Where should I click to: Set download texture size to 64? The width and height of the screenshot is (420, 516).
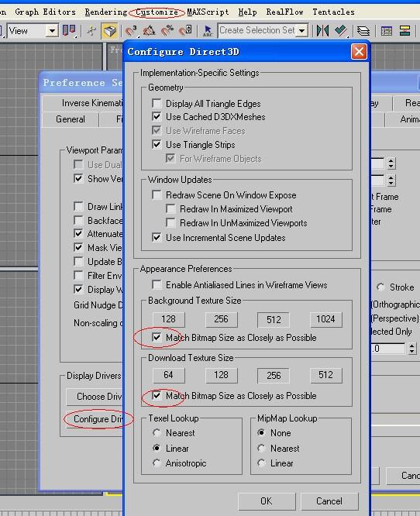point(168,375)
